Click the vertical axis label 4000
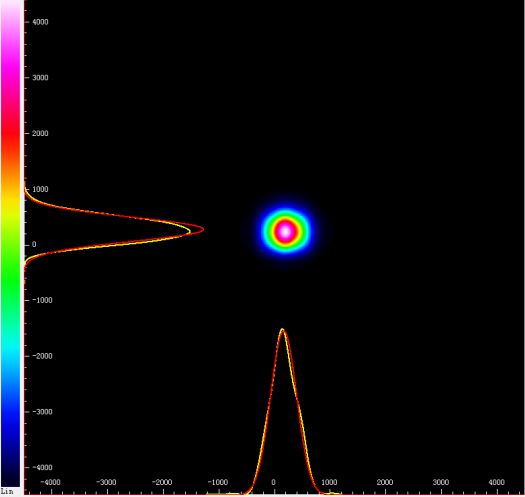The image size is (525, 497). tap(40, 22)
